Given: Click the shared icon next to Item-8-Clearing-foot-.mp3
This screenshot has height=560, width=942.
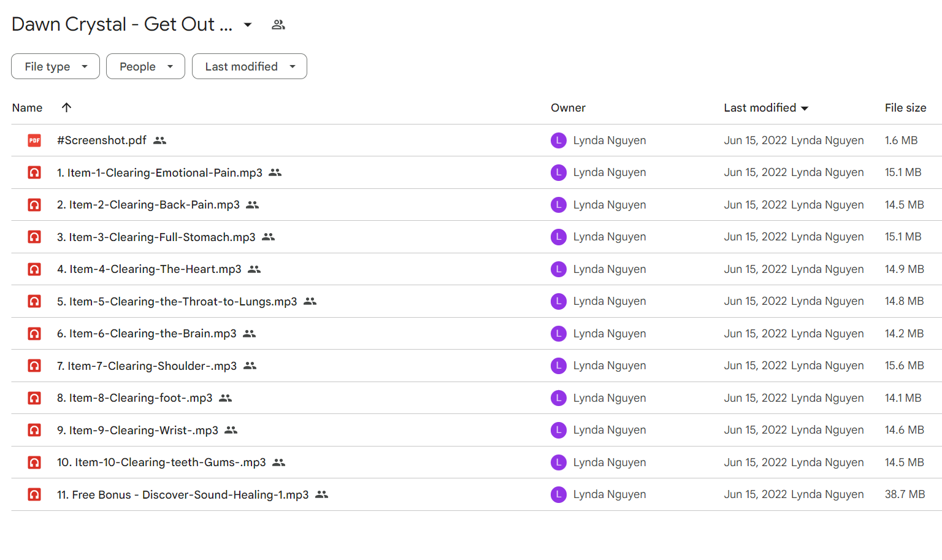Looking at the screenshot, I should [226, 398].
